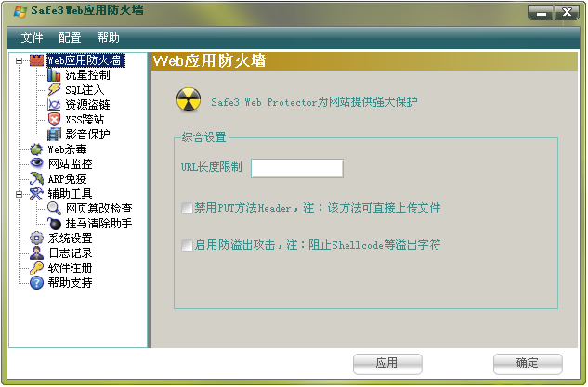This screenshot has width=588, height=387.
Task: Click the 挂马清除助手 bomb icon
Action: 54,224
